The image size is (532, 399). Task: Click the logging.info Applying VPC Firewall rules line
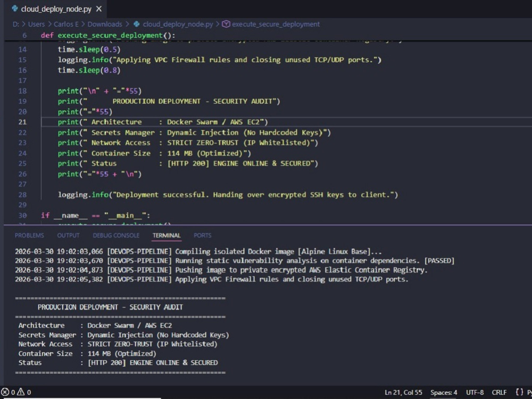pyautogui.click(x=220, y=60)
